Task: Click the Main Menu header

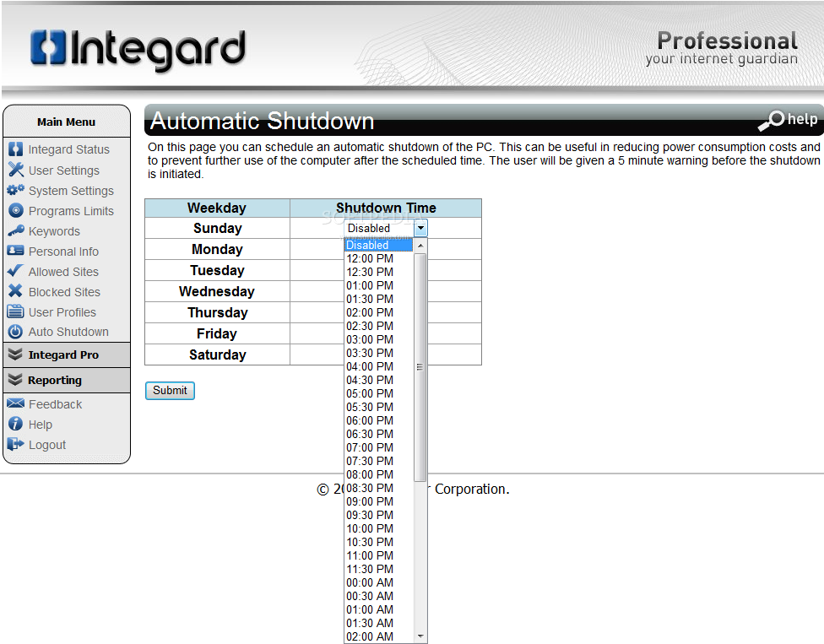Action: tap(66, 122)
